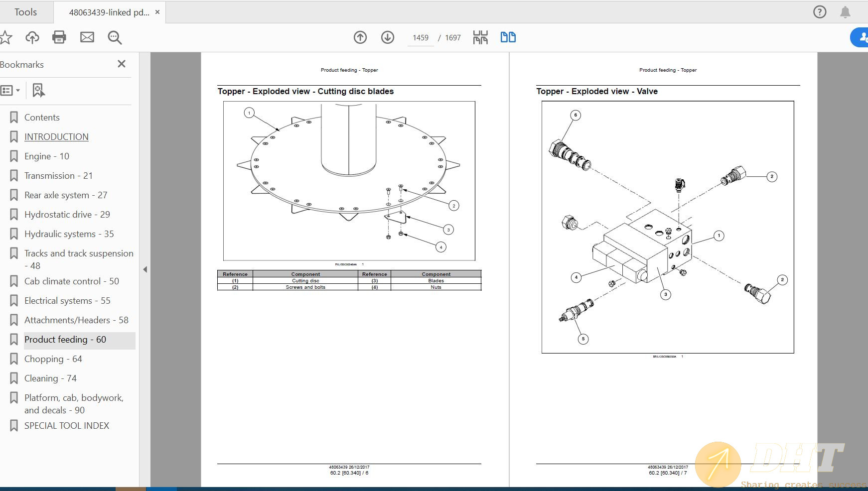The width and height of the screenshot is (868, 491).
Task: Email the document using envelope icon
Action: pyautogui.click(x=87, y=37)
